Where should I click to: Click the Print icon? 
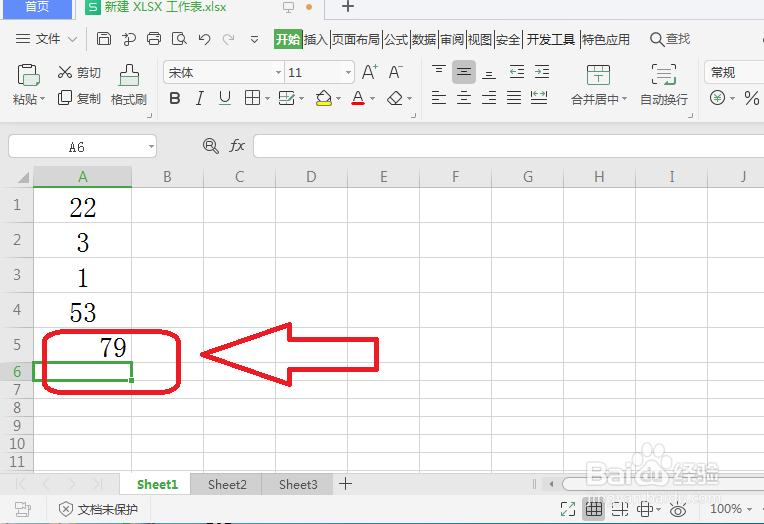(x=154, y=39)
